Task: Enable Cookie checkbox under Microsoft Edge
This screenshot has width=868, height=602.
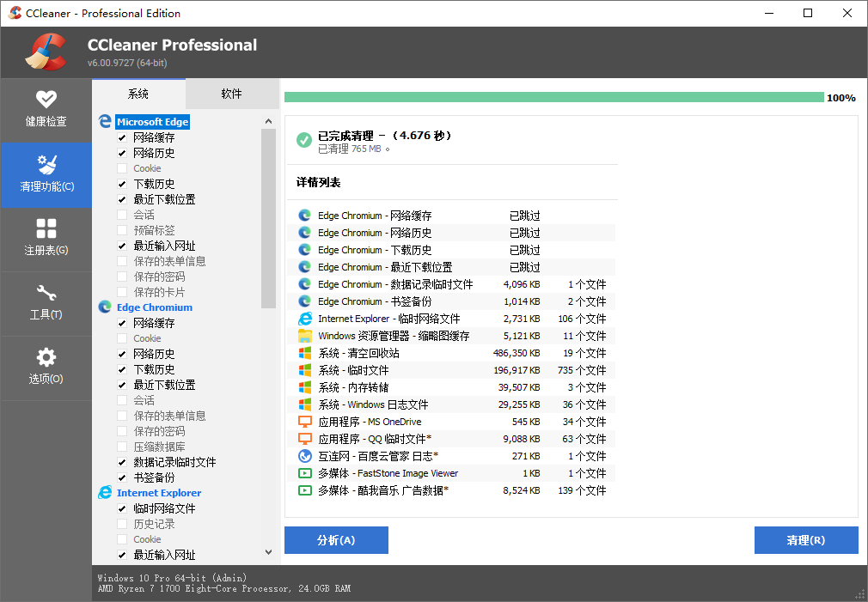Action: tap(122, 168)
